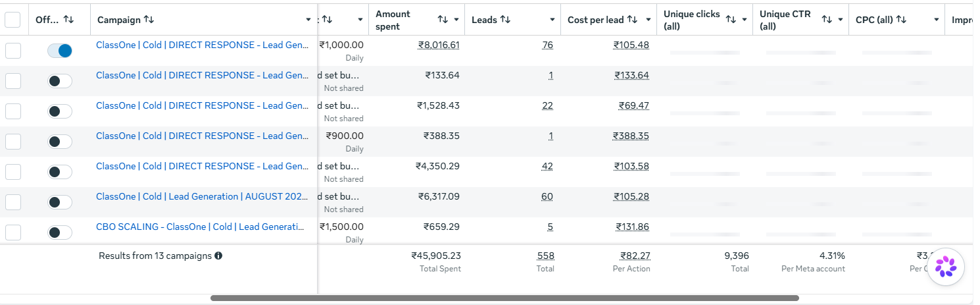The height and width of the screenshot is (305, 980).
Task: Open ClassOne campaign link with ₹8,016.61 spent
Action: coord(203,45)
